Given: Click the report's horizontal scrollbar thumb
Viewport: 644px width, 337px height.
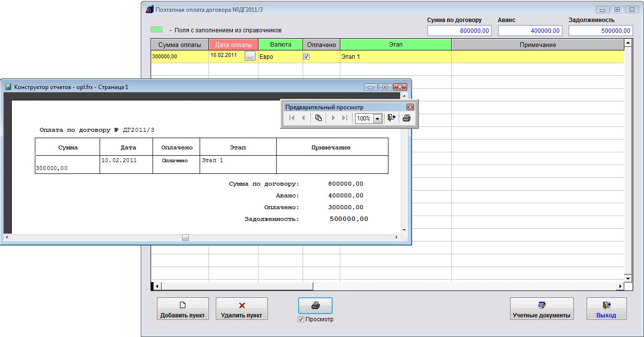Looking at the screenshot, I should pos(185,238).
